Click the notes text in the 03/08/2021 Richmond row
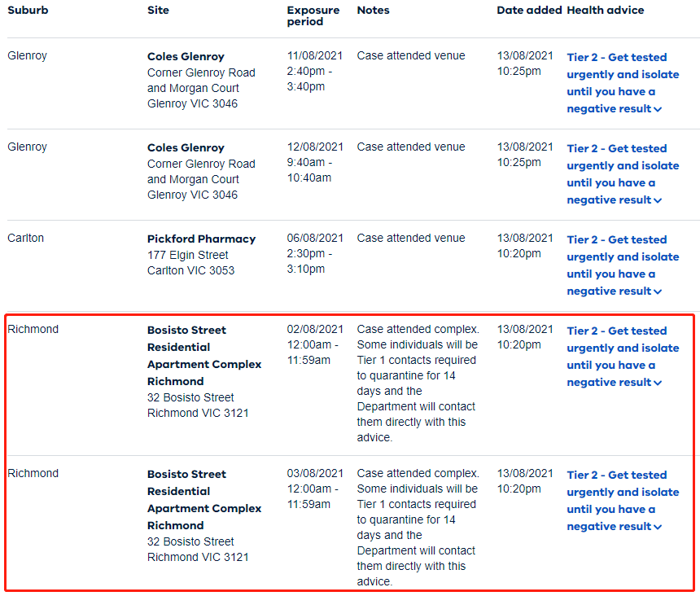Screen dimensions: 700x596 click(x=418, y=527)
